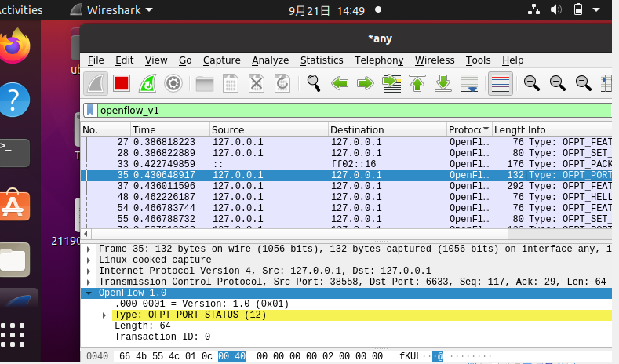Expand Type: OFPT_PORT_STATUS field

pyautogui.click(x=104, y=315)
